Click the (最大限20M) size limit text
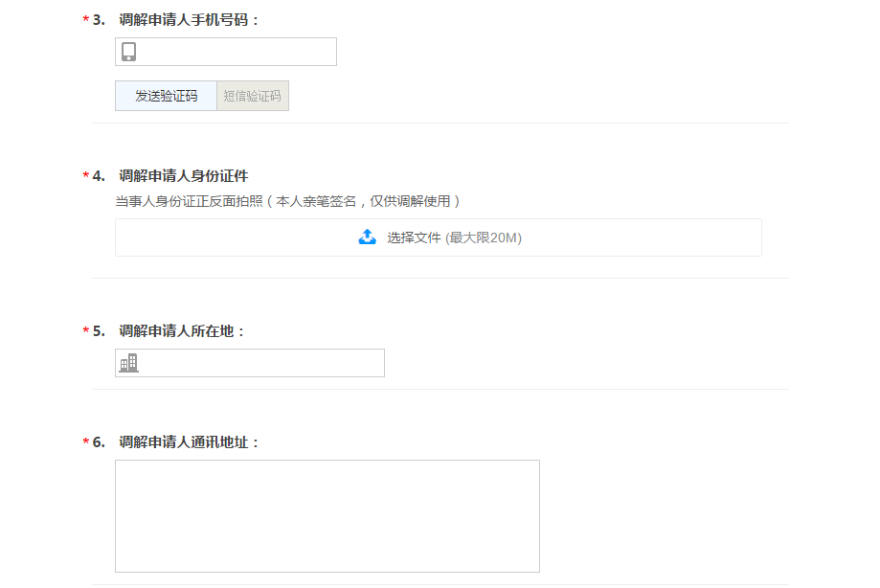This screenshot has height=588, width=880. pyautogui.click(x=484, y=237)
